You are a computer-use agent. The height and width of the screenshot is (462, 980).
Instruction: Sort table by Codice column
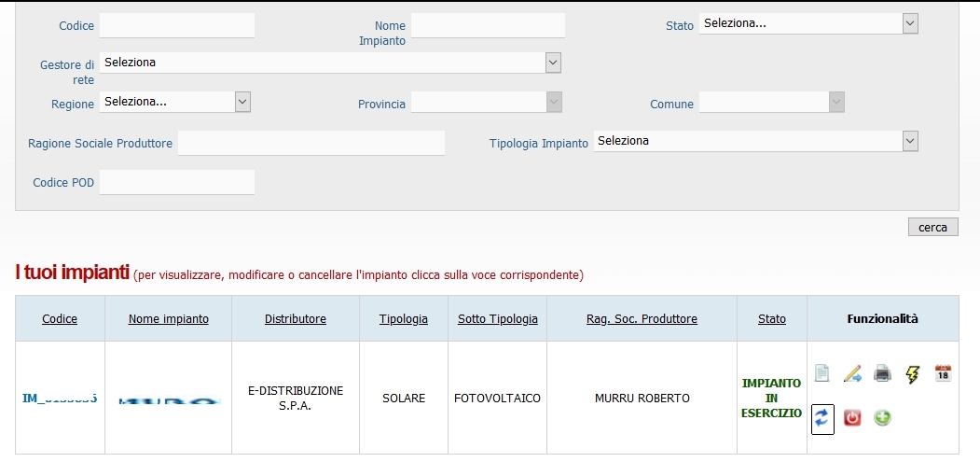[x=60, y=318]
